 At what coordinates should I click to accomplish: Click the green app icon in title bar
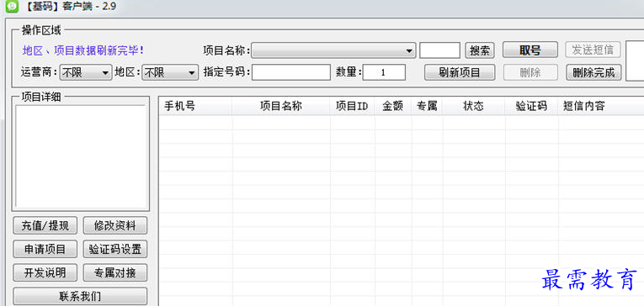pos(13,6)
